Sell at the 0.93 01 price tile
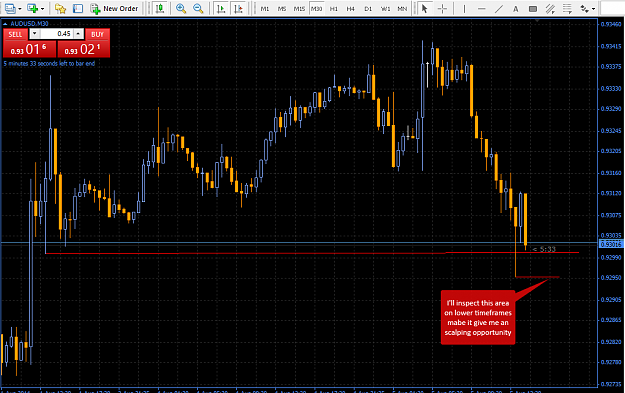625x393 pixels. click(29, 49)
